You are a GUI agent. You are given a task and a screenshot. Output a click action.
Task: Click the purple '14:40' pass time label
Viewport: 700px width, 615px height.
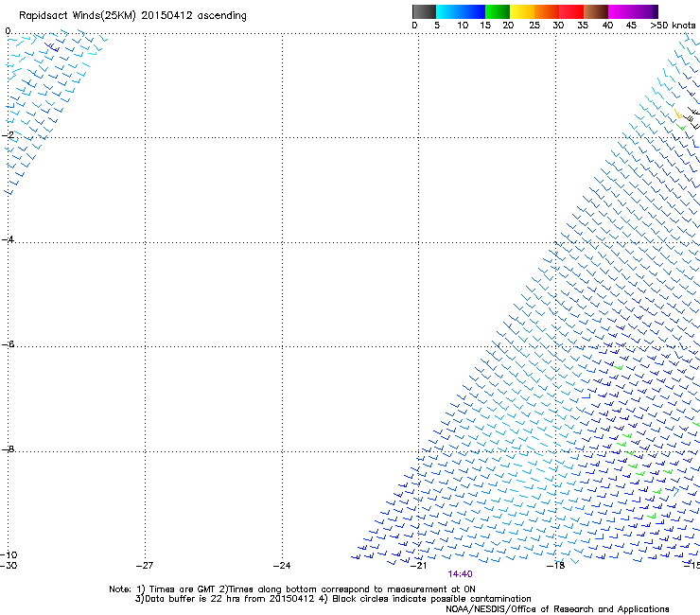point(460,574)
